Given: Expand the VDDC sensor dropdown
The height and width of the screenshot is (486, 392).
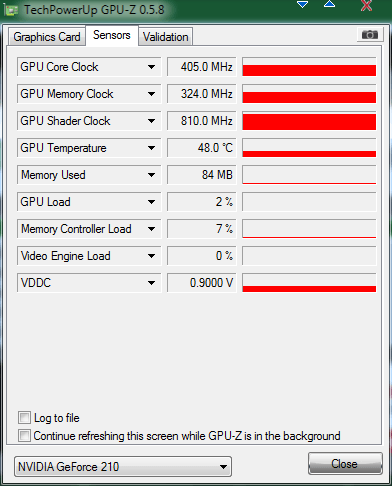Looking at the screenshot, I should [x=151, y=283].
